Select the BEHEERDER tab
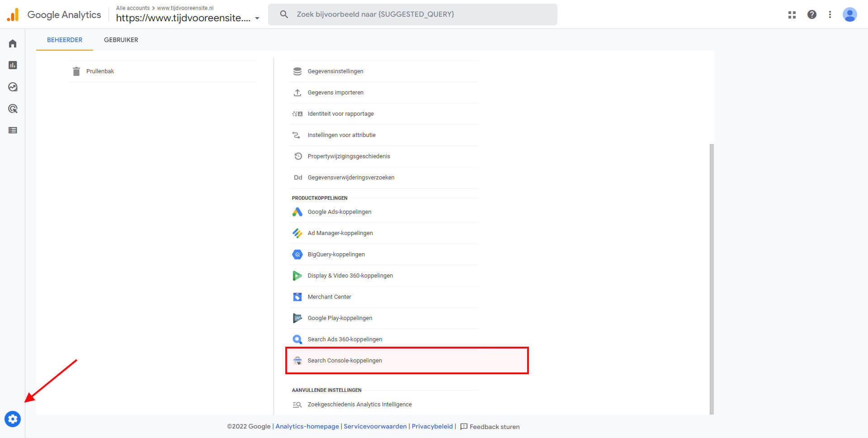 (65, 40)
